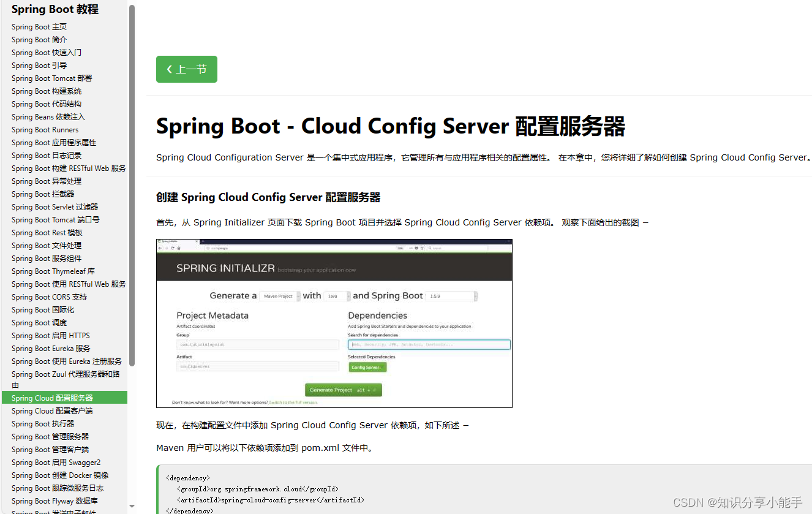Click the Group input field in screenshot
Image resolution: width=812 pixels, height=514 pixels.
[x=258, y=344]
